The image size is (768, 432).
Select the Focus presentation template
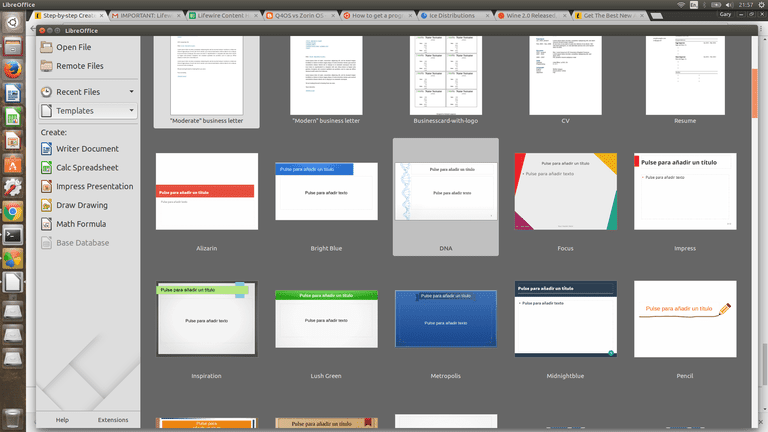pyautogui.click(x=565, y=197)
